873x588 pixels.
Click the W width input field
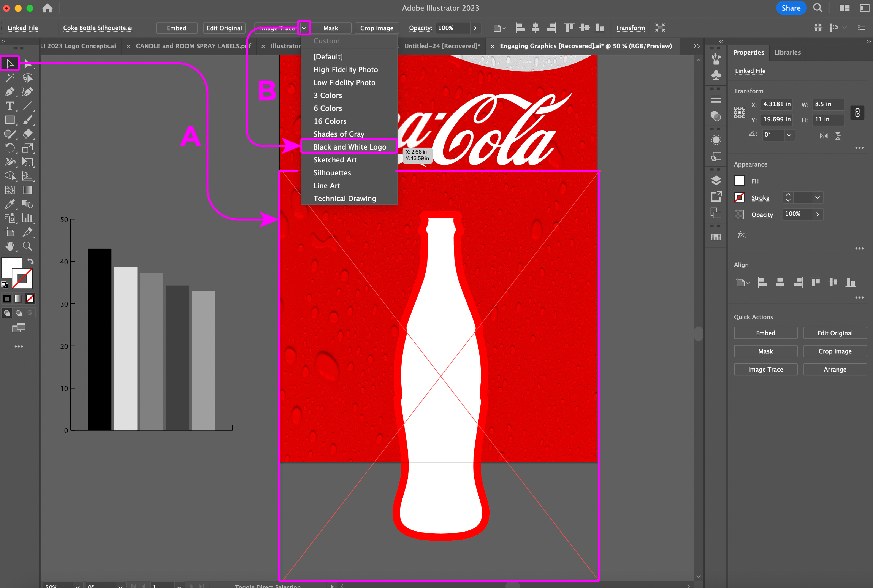(x=827, y=104)
